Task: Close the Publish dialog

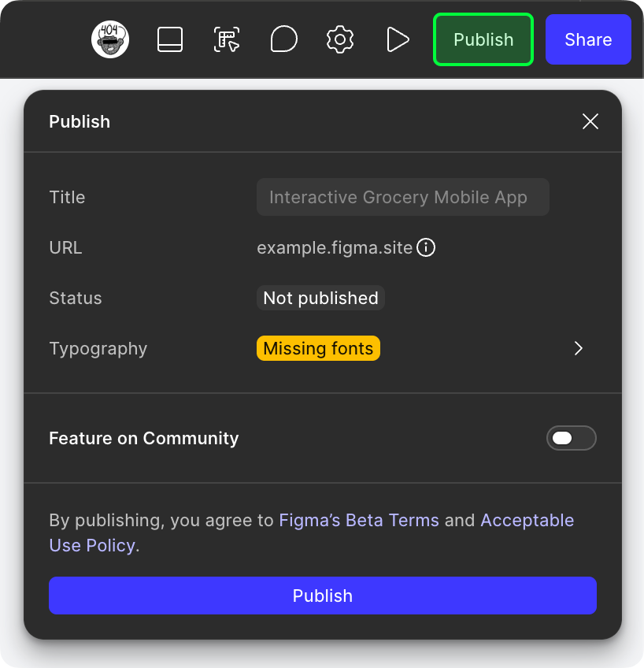Action: pos(590,121)
